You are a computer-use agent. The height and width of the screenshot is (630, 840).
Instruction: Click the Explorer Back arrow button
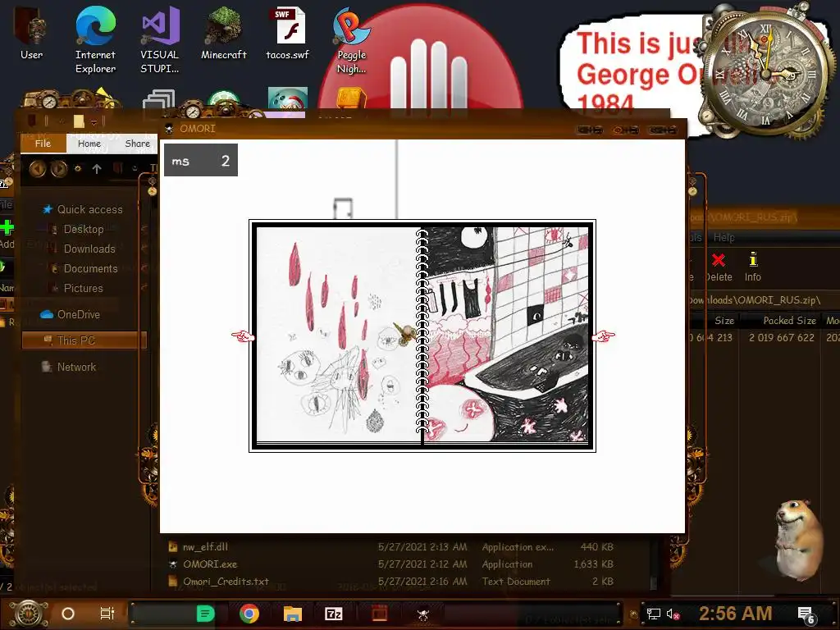37,169
